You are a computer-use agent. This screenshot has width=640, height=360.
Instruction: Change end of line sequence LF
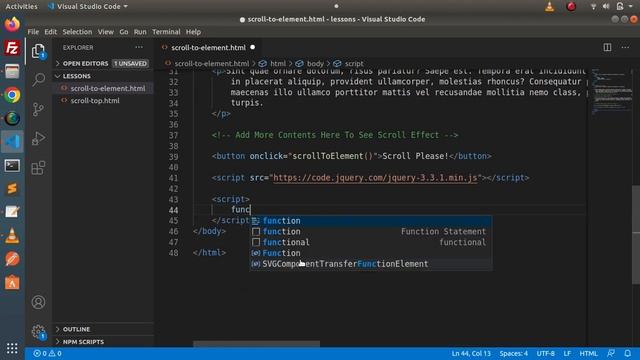coord(567,353)
